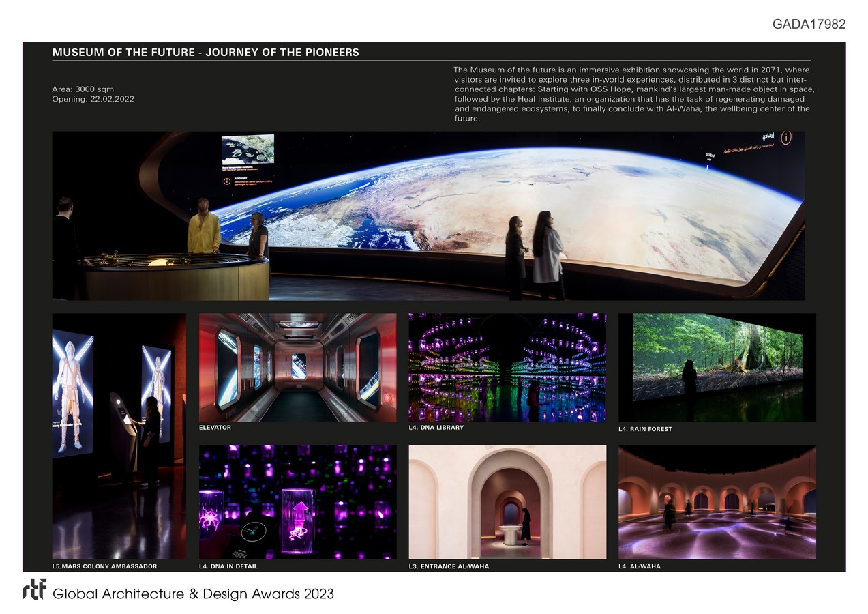The image size is (868, 614).
Task: View the L4. Al-Waha hall image
Action: click(717, 501)
